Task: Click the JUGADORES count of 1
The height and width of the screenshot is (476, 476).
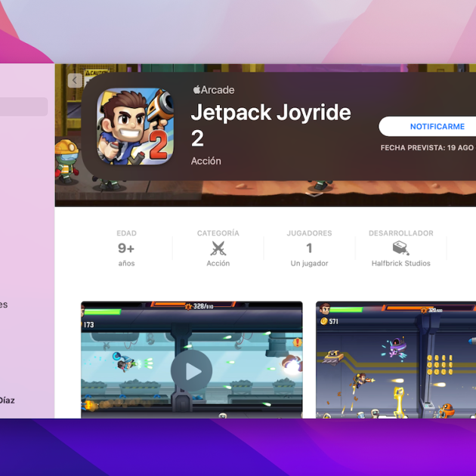Action: 309,248
